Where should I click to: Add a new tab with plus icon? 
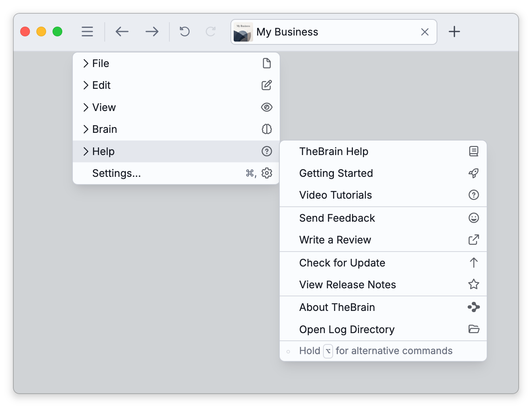[x=454, y=31]
